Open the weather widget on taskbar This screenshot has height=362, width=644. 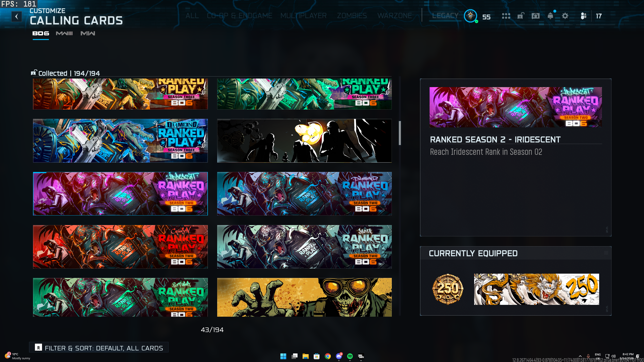click(17, 356)
